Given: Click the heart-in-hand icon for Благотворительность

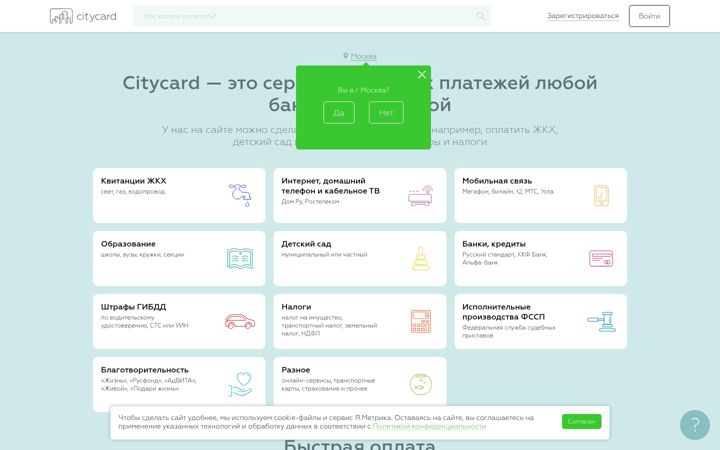Looking at the screenshot, I should point(240,384).
